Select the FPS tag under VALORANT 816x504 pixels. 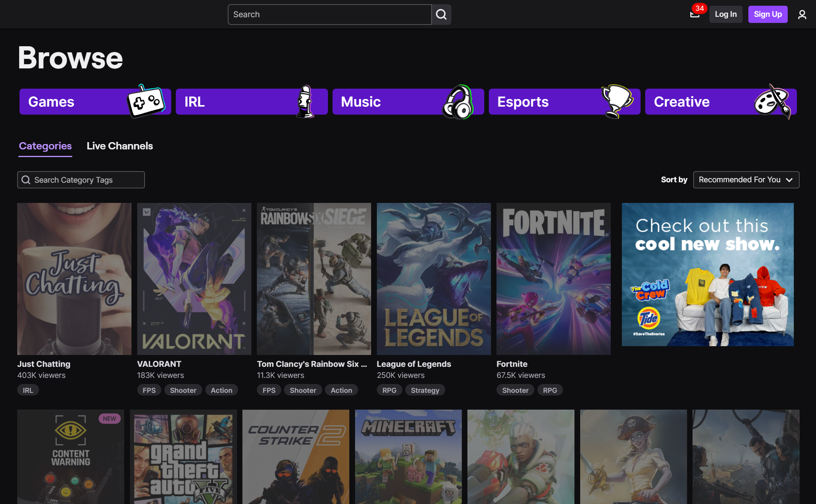pyautogui.click(x=149, y=390)
